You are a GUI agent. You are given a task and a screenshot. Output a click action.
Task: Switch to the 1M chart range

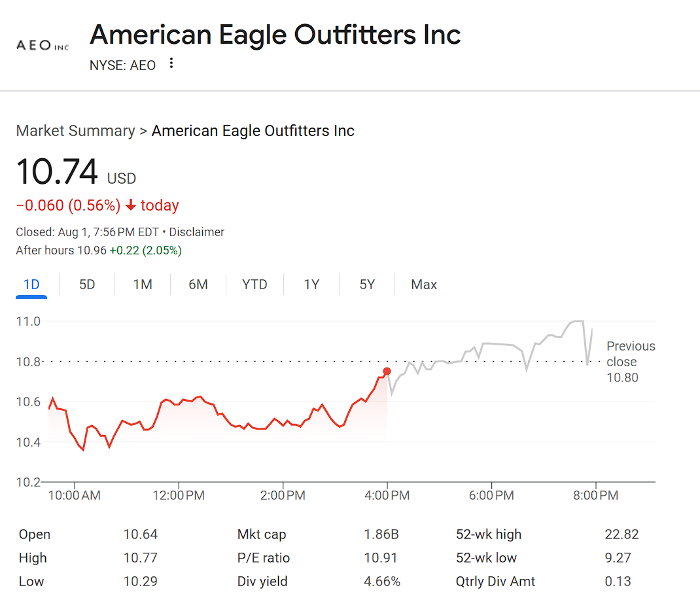point(143,285)
